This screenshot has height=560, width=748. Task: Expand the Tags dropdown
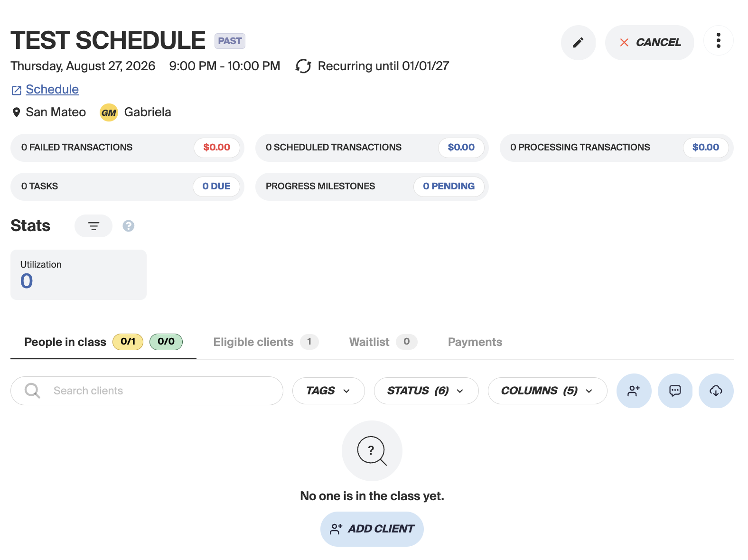click(328, 391)
